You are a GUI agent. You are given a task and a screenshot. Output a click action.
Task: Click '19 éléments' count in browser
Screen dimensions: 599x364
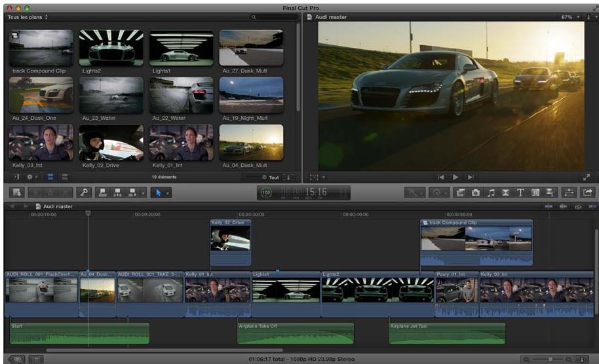[x=164, y=177]
